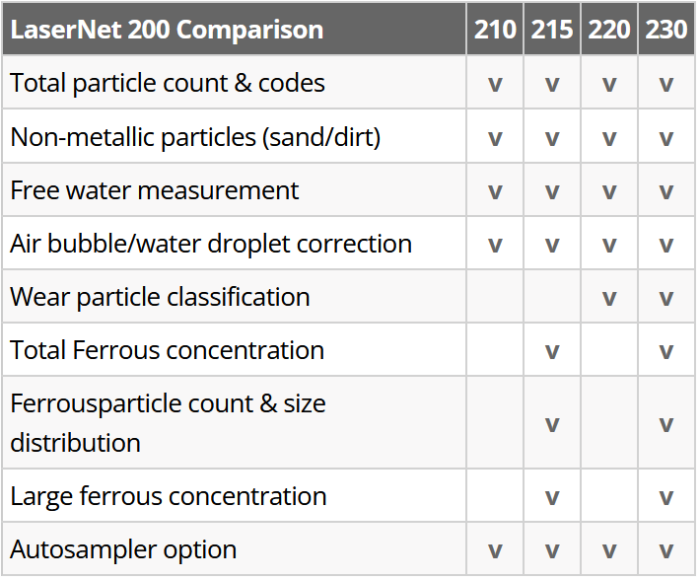Click the 230 checkmark for Large ferrous concentration
The image size is (700, 580).
pos(666,497)
